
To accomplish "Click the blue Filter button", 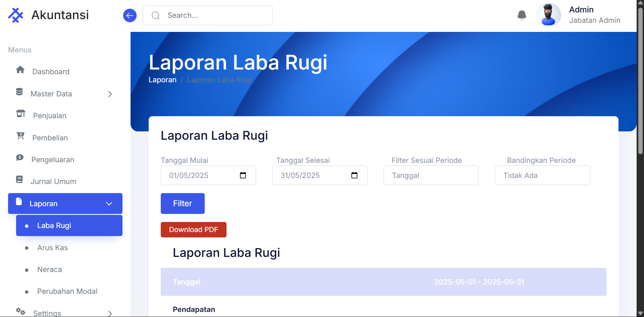I will tap(183, 203).
